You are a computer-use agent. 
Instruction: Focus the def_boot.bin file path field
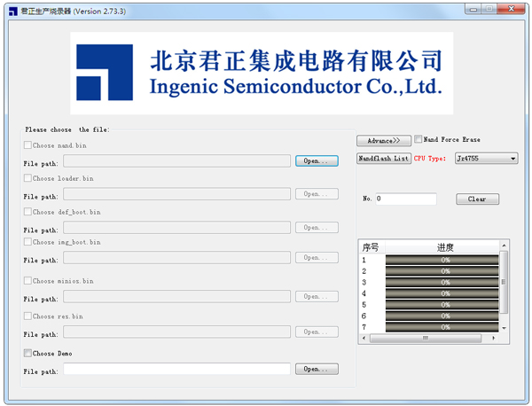pos(176,228)
